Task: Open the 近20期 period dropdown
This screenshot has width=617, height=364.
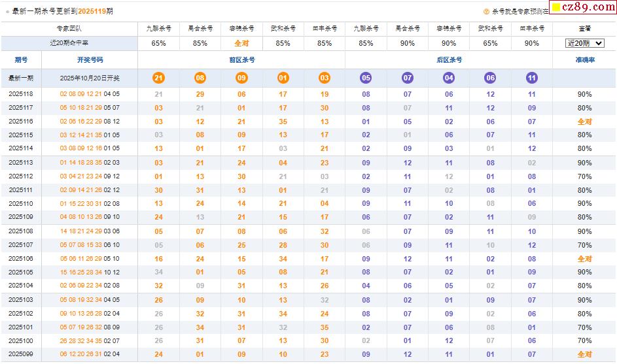Action: [x=584, y=43]
